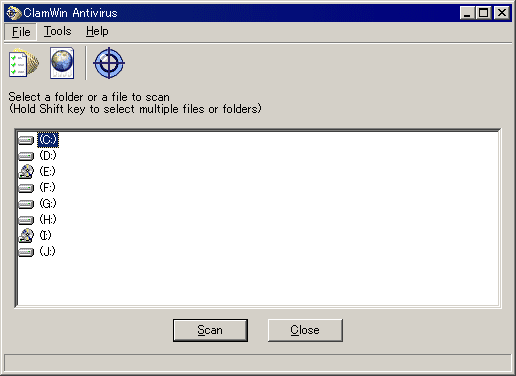Viewport: 516px width, 376px height.
Task: Click the drive icon beside (D:)
Action: (26, 156)
